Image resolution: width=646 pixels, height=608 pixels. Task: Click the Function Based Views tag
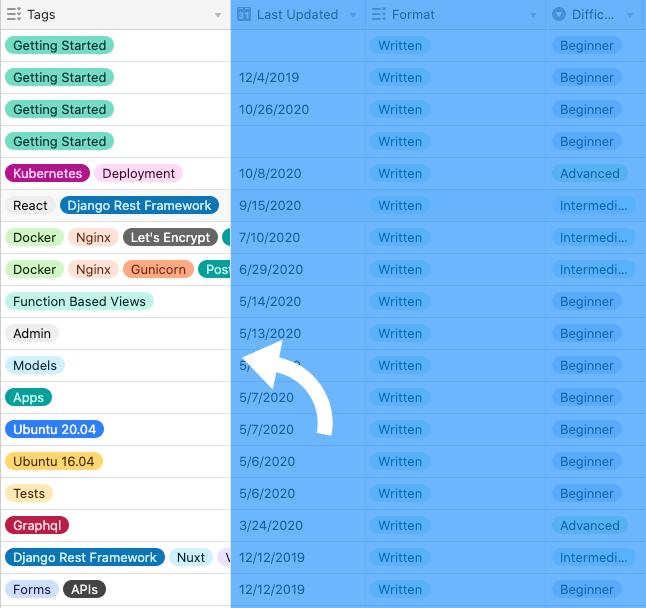coord(79,301)
